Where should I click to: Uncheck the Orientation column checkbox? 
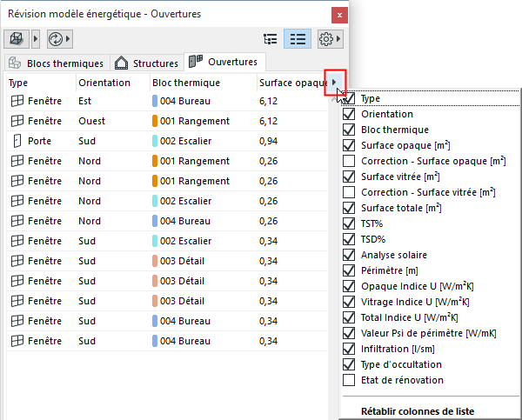[x=349, y=114]
